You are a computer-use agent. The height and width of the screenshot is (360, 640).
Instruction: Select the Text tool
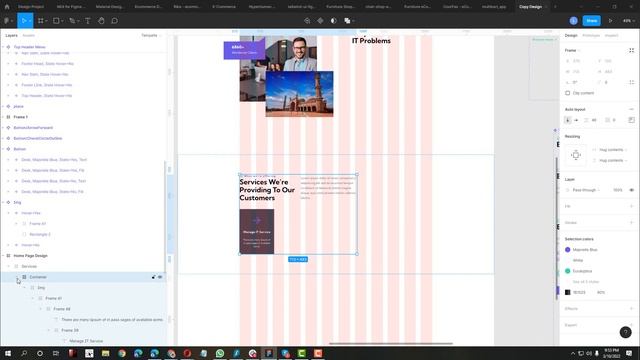point(88,20)
